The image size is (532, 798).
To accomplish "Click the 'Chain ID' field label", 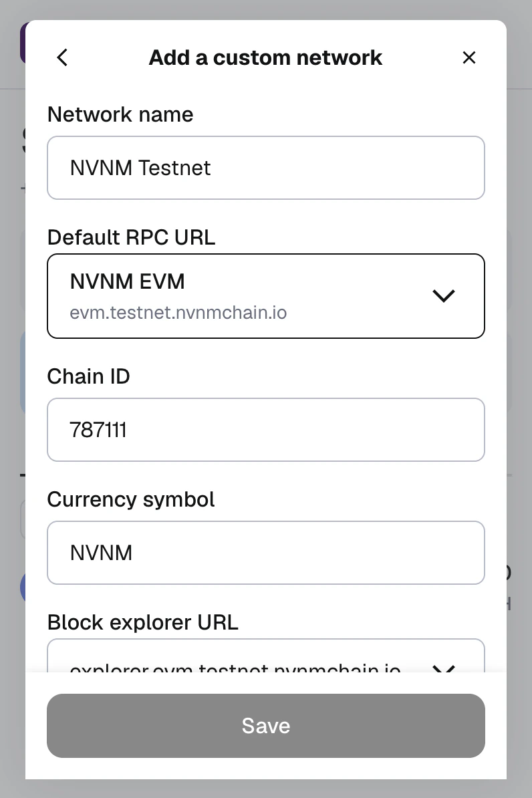I will click(88, 376).
